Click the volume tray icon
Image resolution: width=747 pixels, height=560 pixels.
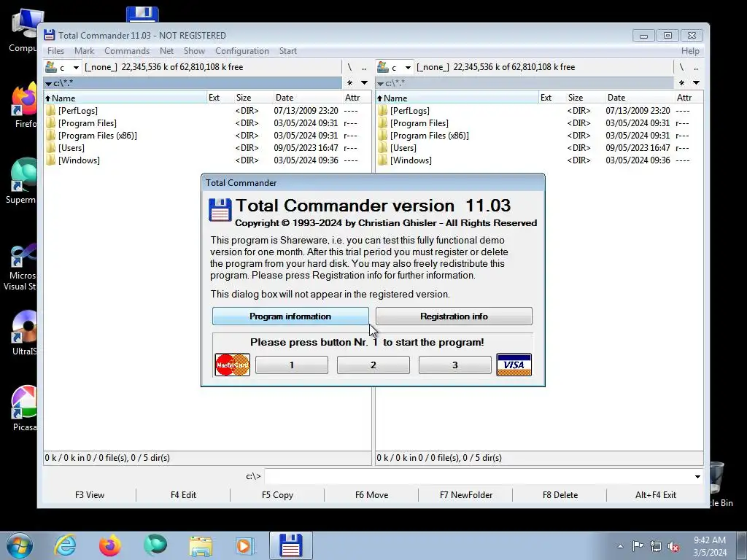click(673, 547)
